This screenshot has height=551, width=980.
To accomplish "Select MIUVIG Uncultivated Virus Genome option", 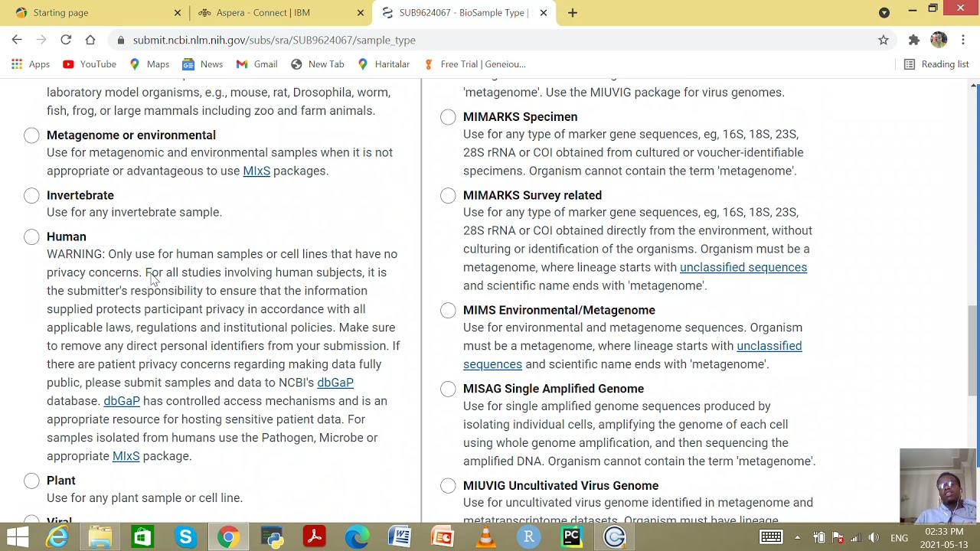I will [448, 486].
